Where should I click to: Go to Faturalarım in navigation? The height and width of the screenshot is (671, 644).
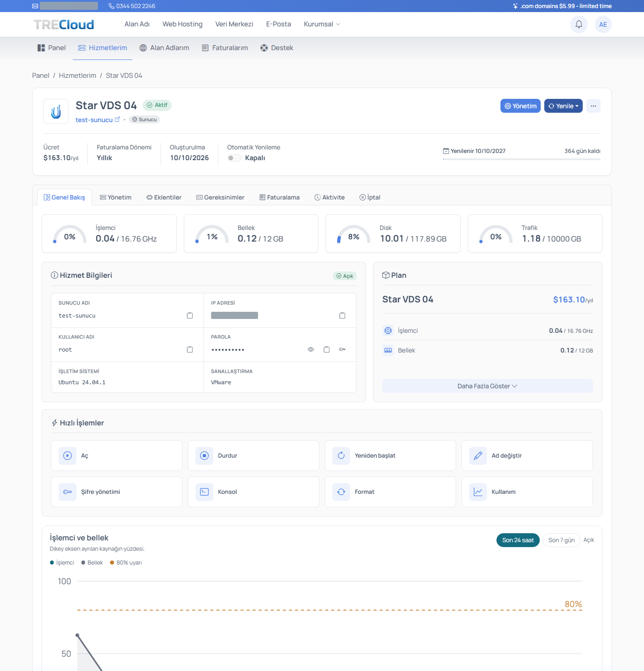225,48
